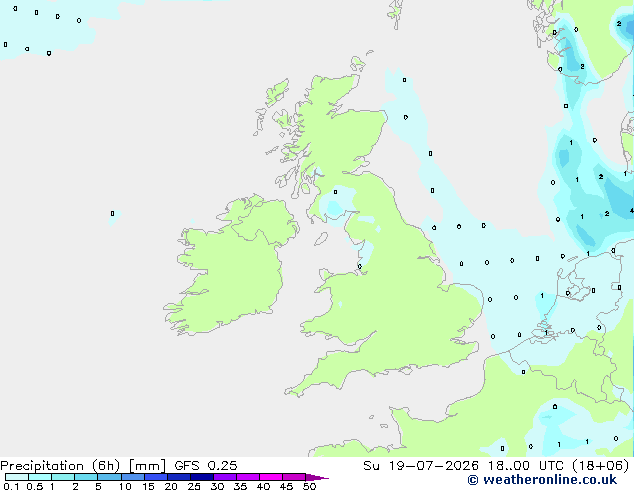Click the '[mm]' unit label
Viewport: 634px width, 490px height.
pos(147,466)
